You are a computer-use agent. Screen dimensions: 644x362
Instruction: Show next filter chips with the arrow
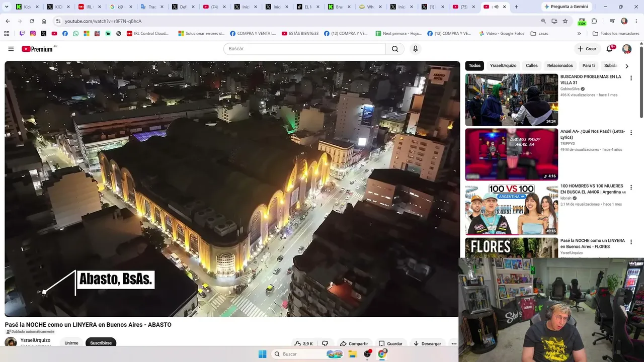click(x=626, y=66)
